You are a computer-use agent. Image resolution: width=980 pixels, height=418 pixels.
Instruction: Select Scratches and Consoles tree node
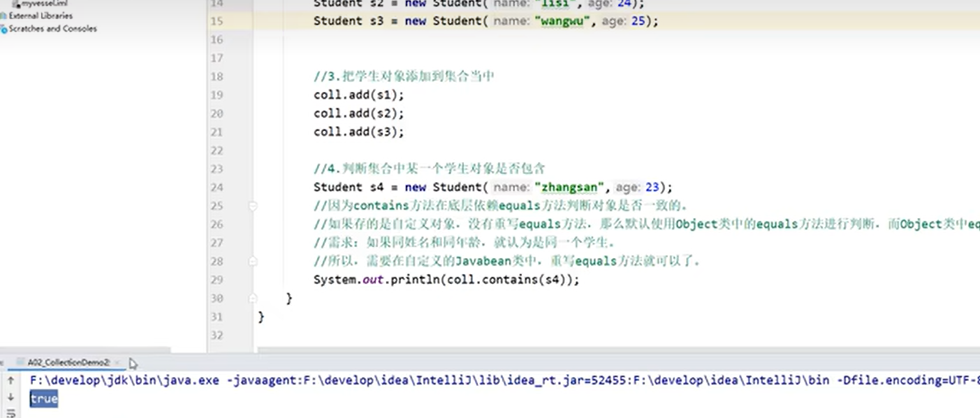(53, 29)
